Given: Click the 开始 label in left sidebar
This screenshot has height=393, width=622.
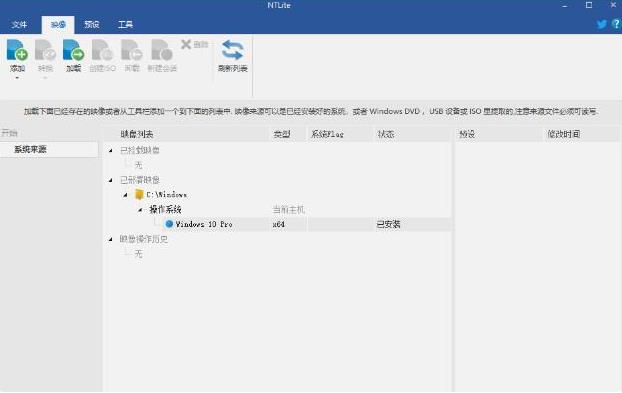Looking at the screenshot, I should (x=9, y=133).
